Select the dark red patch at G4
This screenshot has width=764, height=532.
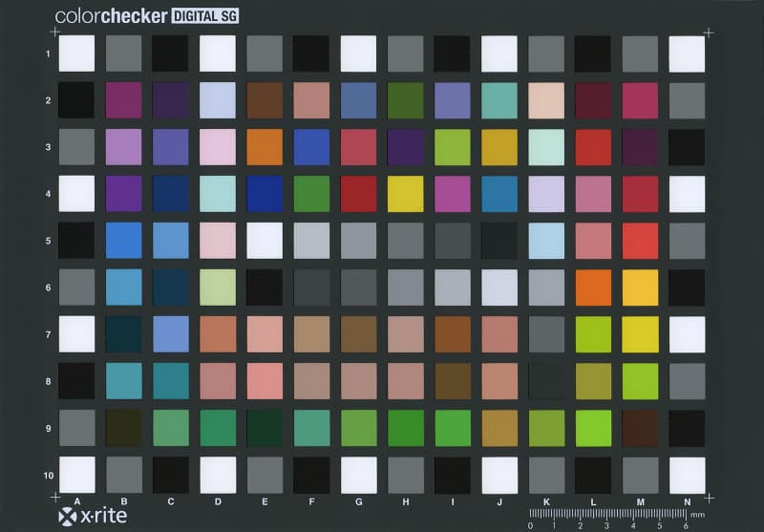click(x=359, y=194)
